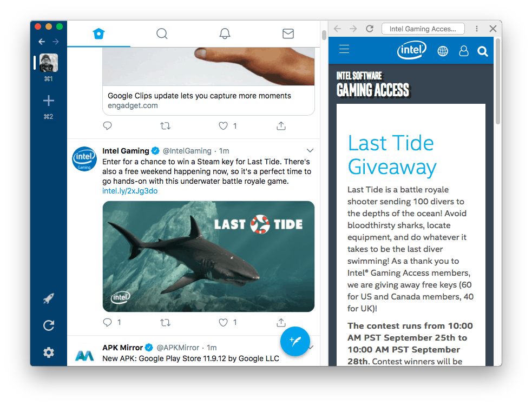Reply to the Intel Gaming tweet

(107, 322)
